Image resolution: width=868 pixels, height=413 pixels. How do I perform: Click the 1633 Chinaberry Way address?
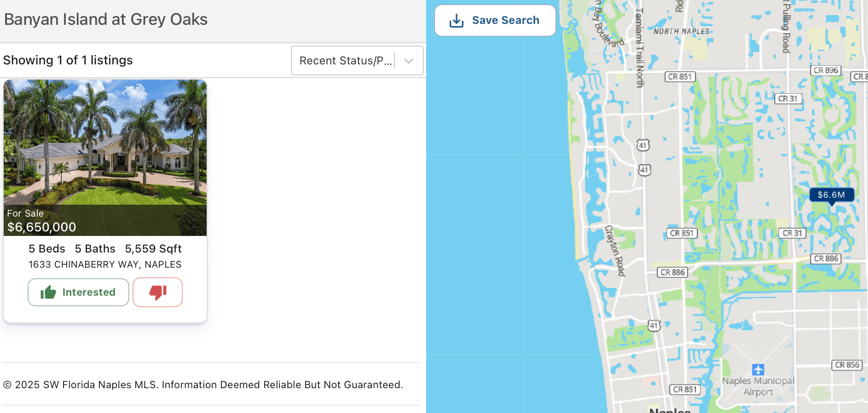105,264
